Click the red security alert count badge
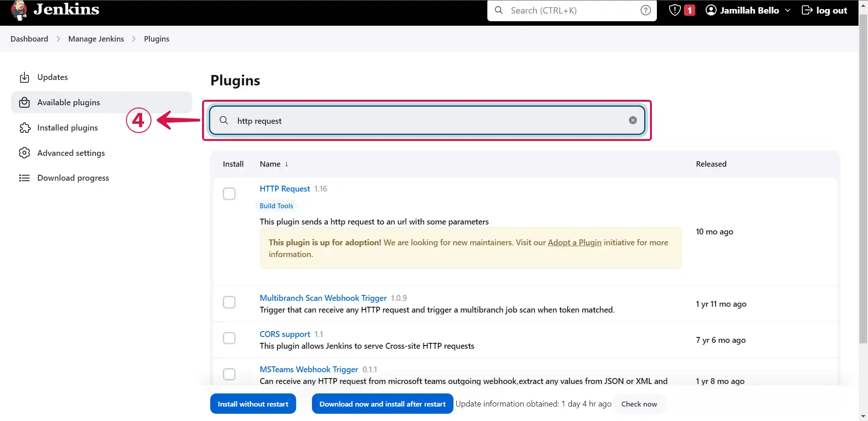Viewport: 868px width, 421px height. click(689, 10)
